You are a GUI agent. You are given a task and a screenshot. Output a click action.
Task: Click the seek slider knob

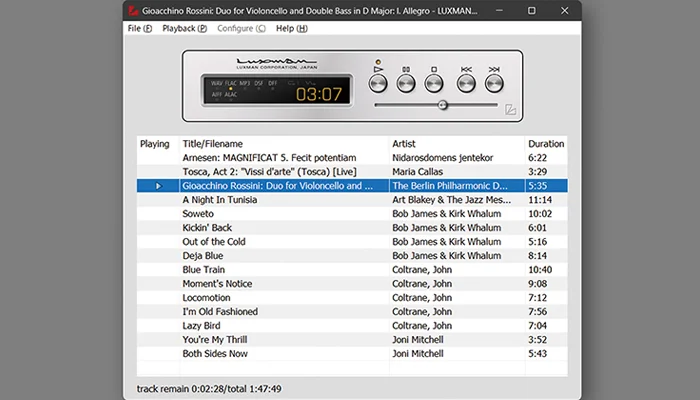442,104
